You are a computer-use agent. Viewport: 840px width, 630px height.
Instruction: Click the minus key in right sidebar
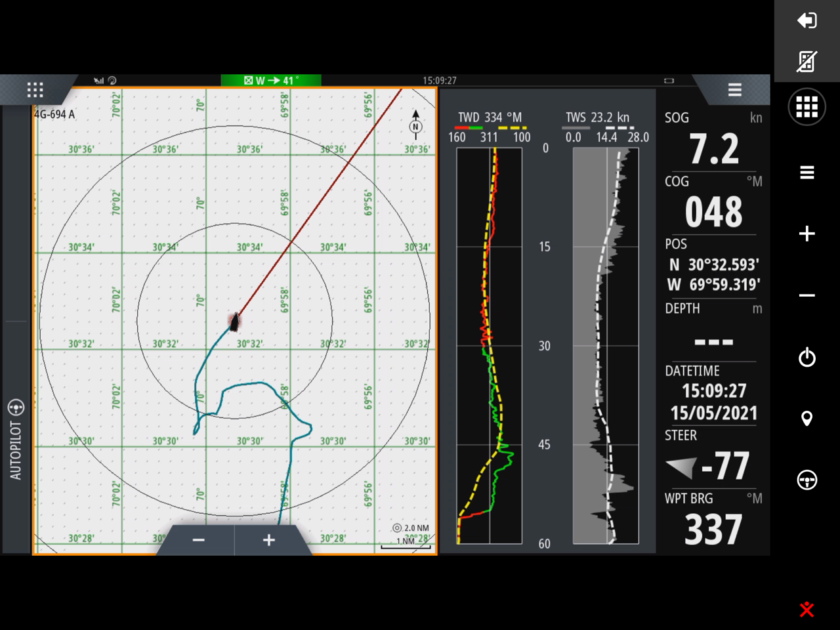coord(807,295)
